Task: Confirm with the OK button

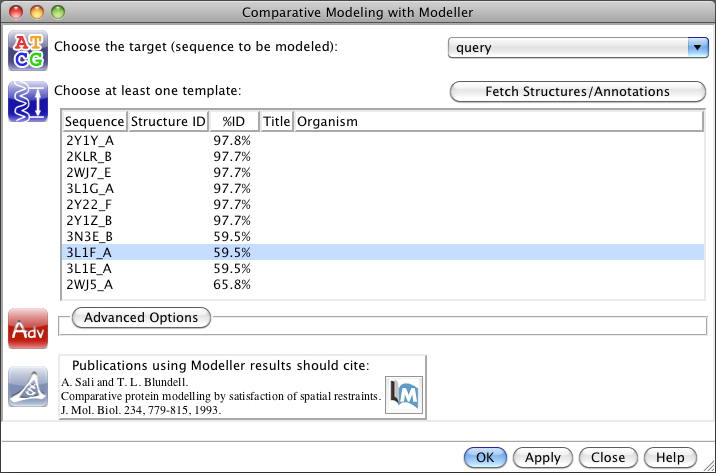Action: pos(485,457)
